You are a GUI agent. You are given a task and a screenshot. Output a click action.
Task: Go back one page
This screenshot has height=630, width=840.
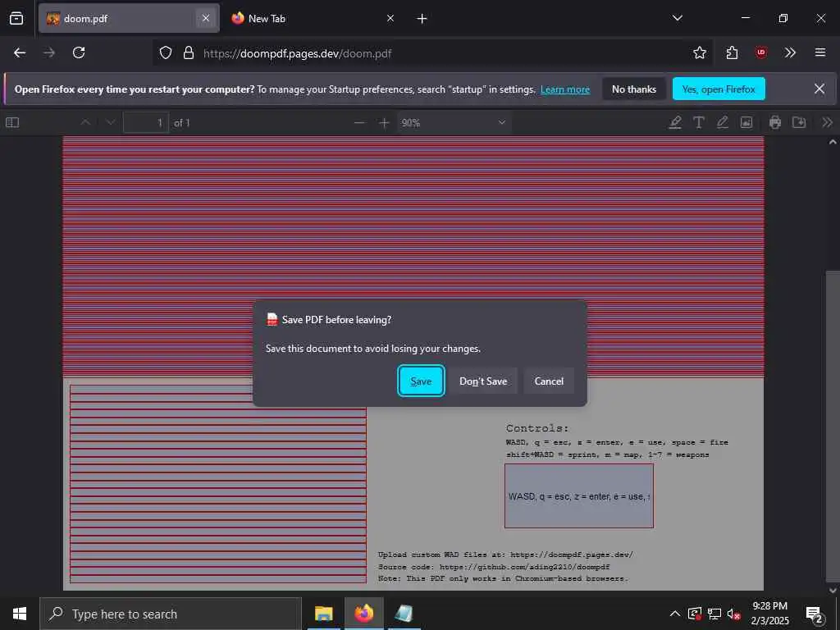[20, 52]
